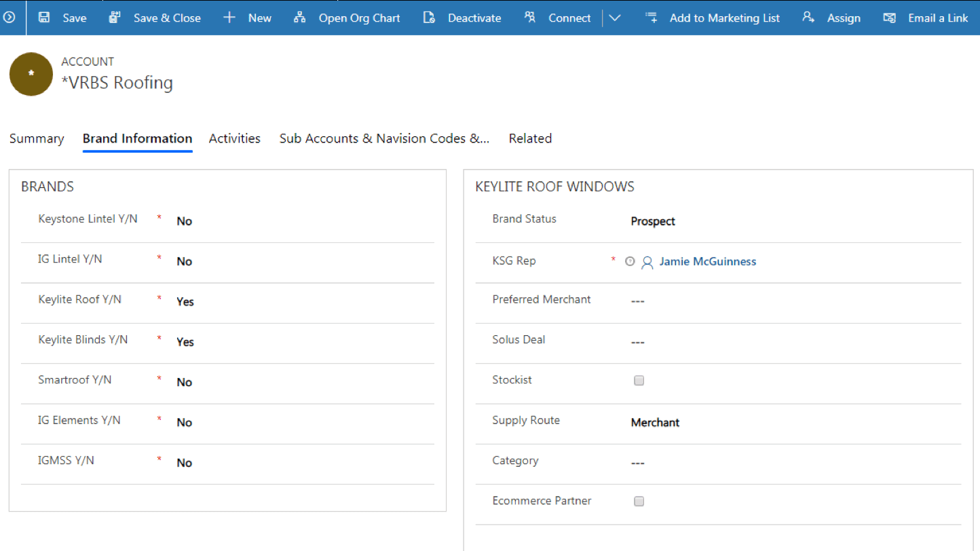Click the Keylite Blinds Y/N label
This screenshot has height=551, width=980.
(x=83, y=339)
